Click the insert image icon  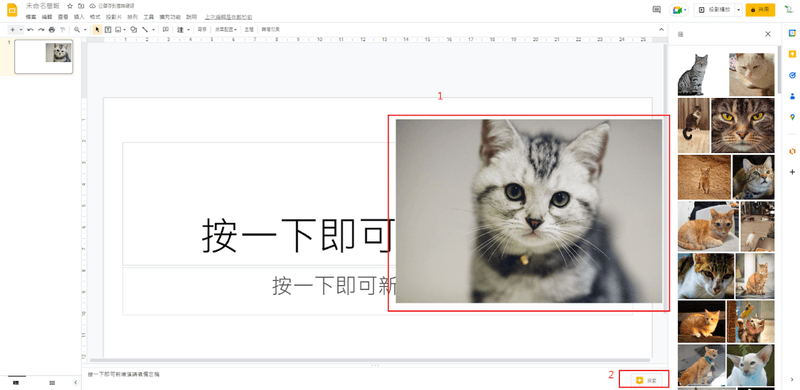click(x=118, y=30)
